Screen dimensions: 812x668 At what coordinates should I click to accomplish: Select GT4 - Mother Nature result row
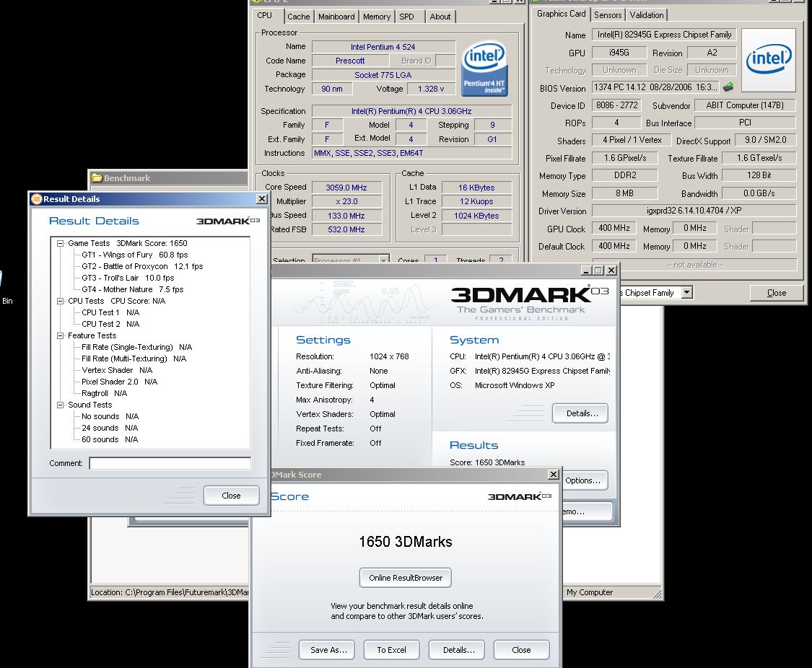click(x=133, y=290)
